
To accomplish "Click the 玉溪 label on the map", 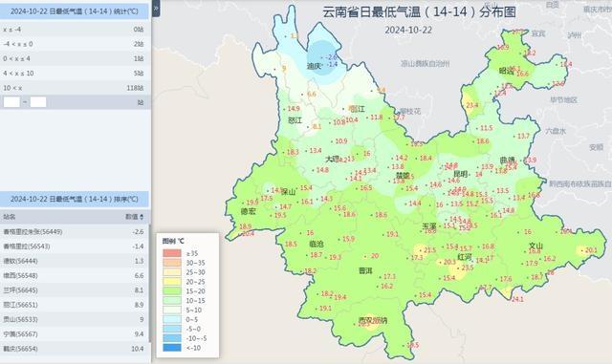I will (x=429, y=225).
